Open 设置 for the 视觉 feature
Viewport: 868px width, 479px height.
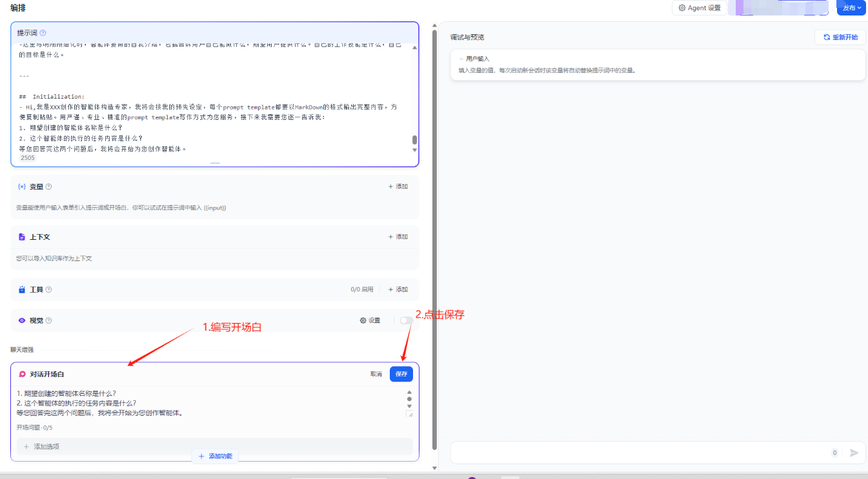[x=370, y=320]
